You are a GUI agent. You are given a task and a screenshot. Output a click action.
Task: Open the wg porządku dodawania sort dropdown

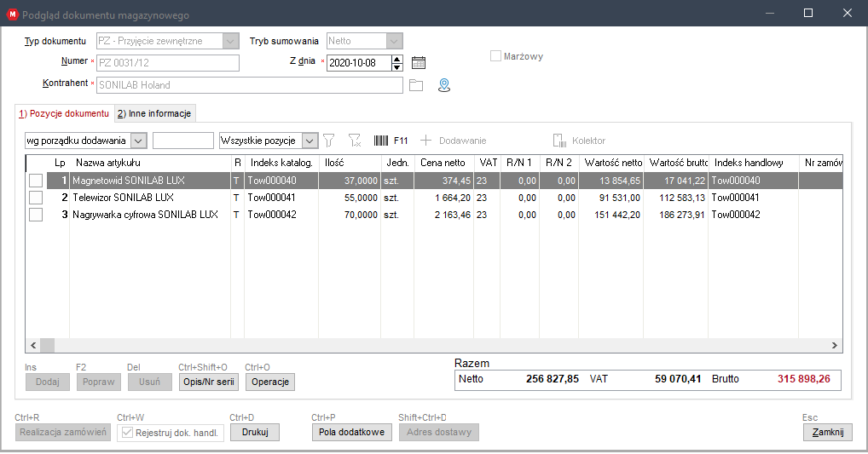click(138, 141)
